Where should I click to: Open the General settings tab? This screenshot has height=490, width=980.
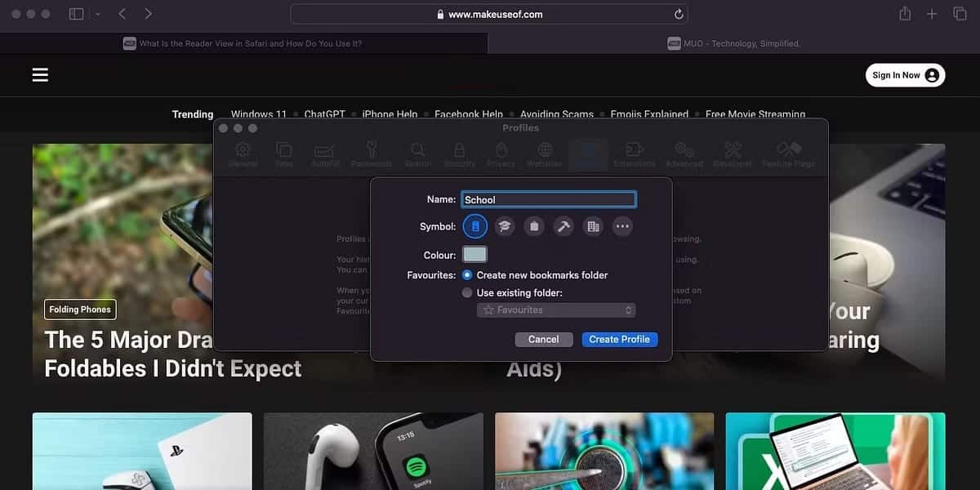(x=243, y=154)
